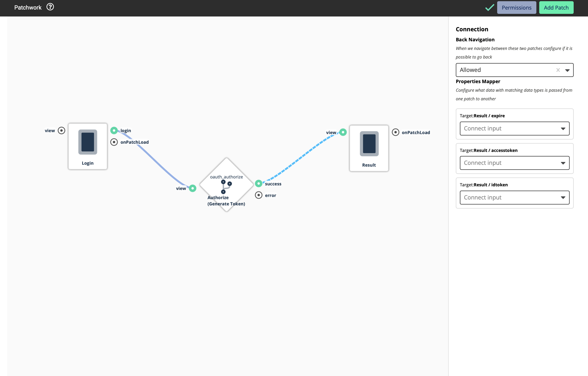The image size is (588, 376).
Task: Click the Patchwork application title menu
Action: 28,7
